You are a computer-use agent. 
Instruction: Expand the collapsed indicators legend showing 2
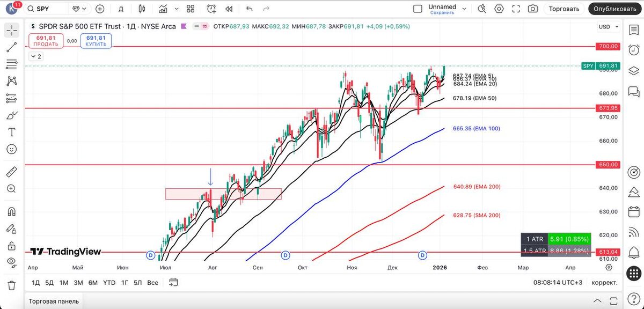click(36, 56)
